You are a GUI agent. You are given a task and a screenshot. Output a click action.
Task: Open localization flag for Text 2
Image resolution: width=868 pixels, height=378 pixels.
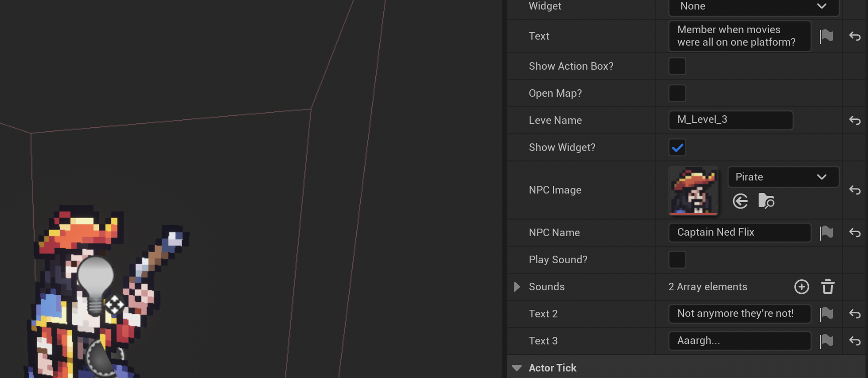click(x=826, y=314)
